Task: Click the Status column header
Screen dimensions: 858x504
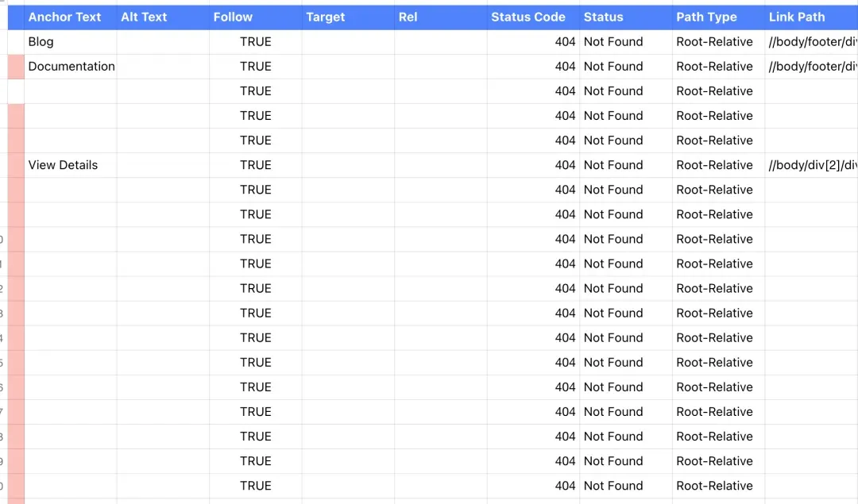Action: point(604,17)
